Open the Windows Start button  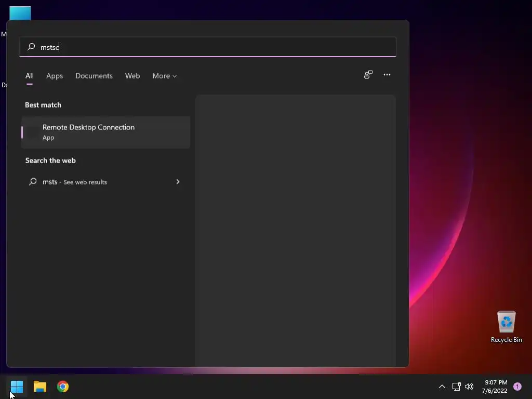click(x=17, y=387)
